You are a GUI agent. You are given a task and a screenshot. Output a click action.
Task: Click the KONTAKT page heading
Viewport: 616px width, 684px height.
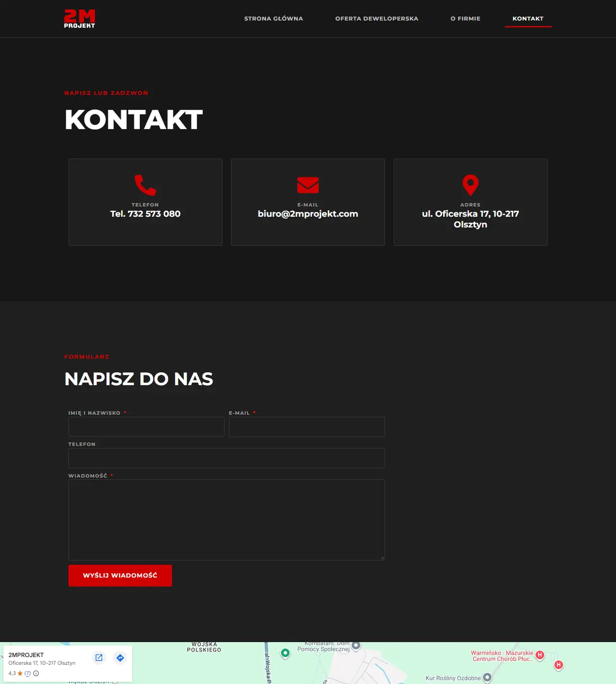click(x=134, y=120)
